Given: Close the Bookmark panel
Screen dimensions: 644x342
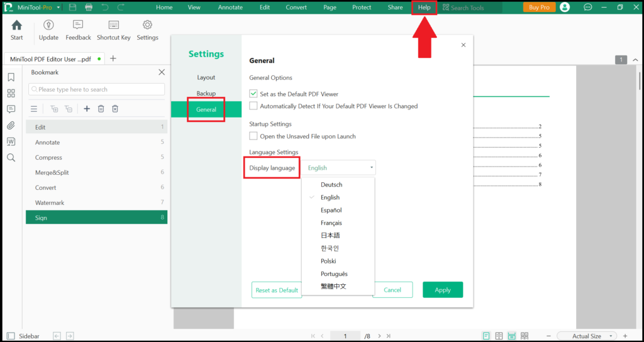Looking at the screenshot, I should coord(162,72).
